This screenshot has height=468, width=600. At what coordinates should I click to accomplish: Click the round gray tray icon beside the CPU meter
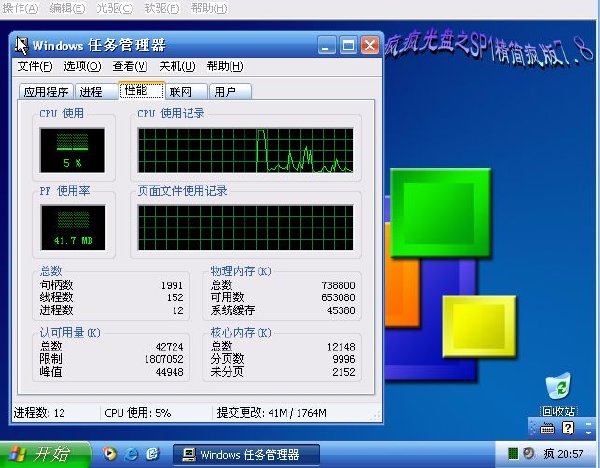point(529,454)
